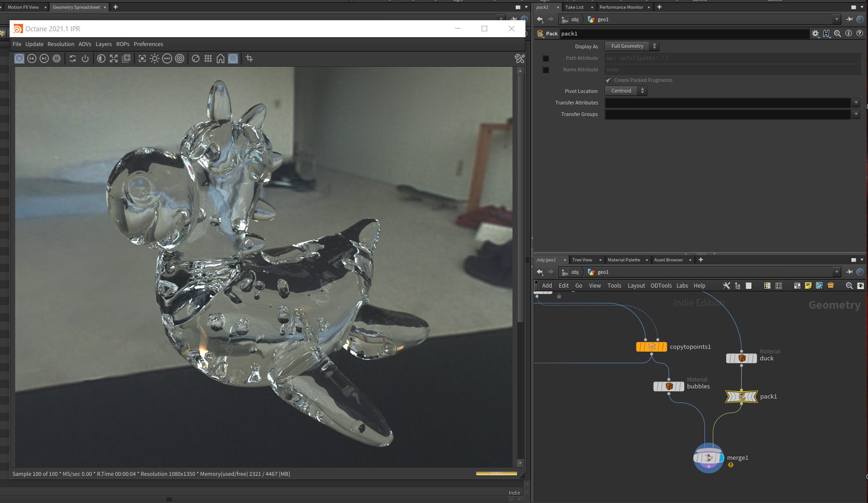Click the three-dots circle icon in IPR toolbar
The width and height of the screenshot is (868, 503).
167,58
